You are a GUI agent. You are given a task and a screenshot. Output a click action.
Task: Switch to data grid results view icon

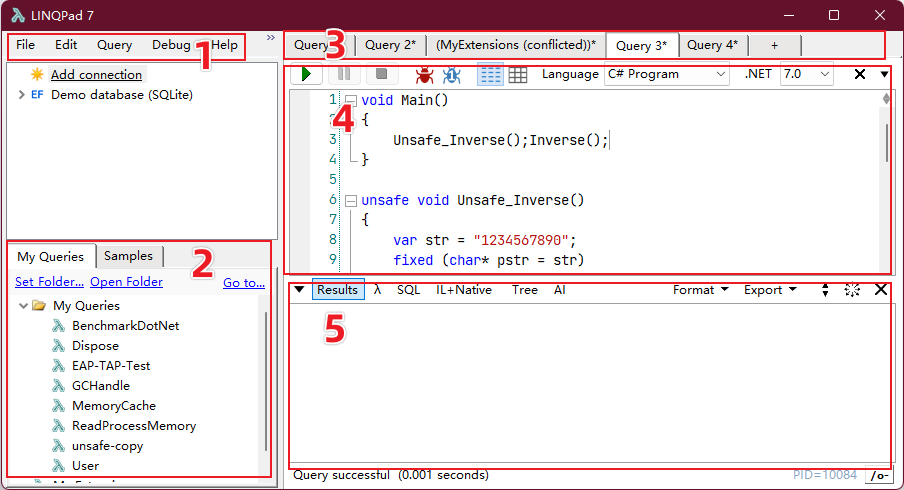(518, 74)
